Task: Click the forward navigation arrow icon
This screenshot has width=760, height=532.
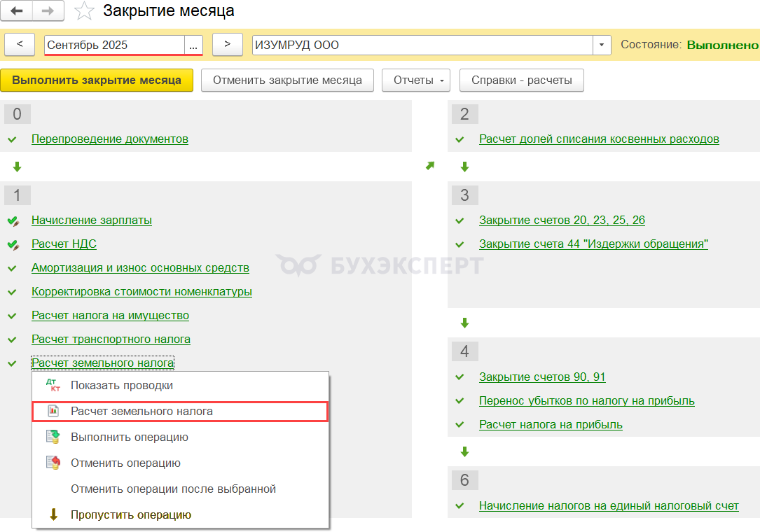Action: (48, 10)
